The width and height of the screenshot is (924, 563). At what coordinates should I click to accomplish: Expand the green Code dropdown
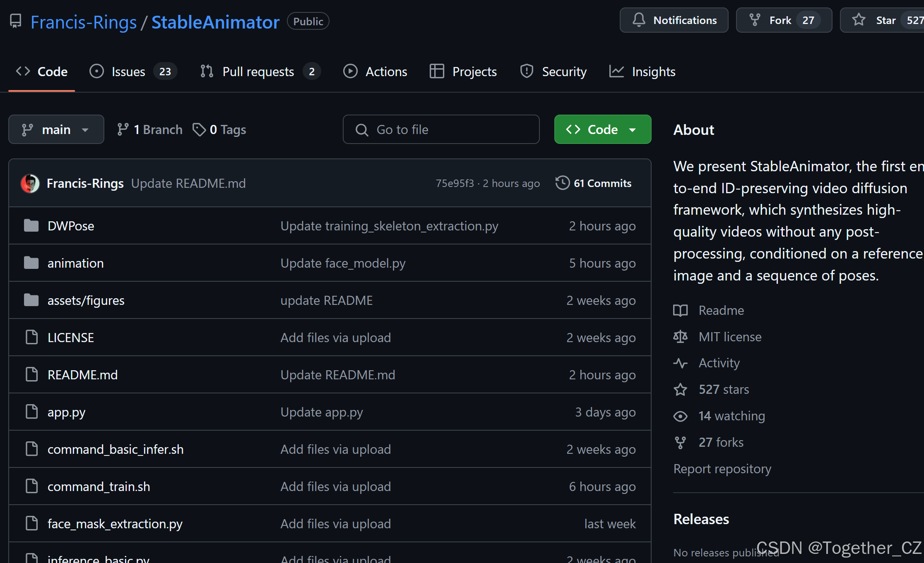pyautogui.click(x=602, y=129)
